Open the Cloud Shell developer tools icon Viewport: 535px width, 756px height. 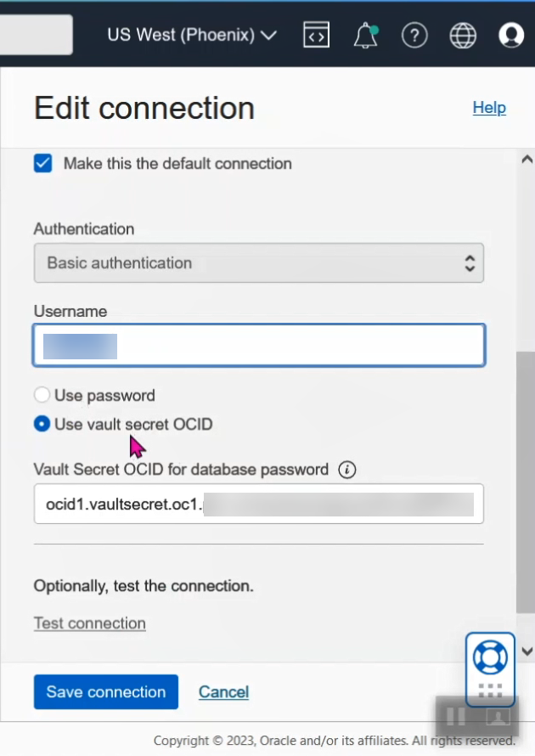[x=316, y=36]
